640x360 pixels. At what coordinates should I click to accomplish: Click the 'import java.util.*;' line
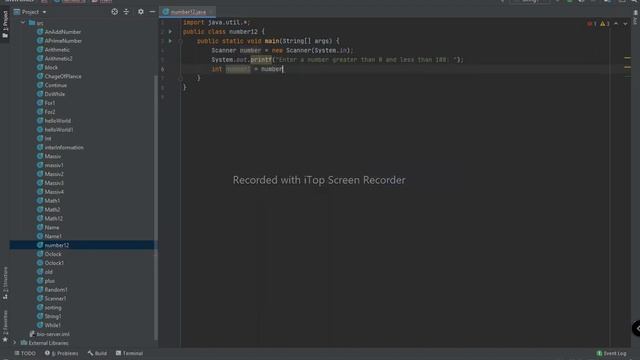216,22
